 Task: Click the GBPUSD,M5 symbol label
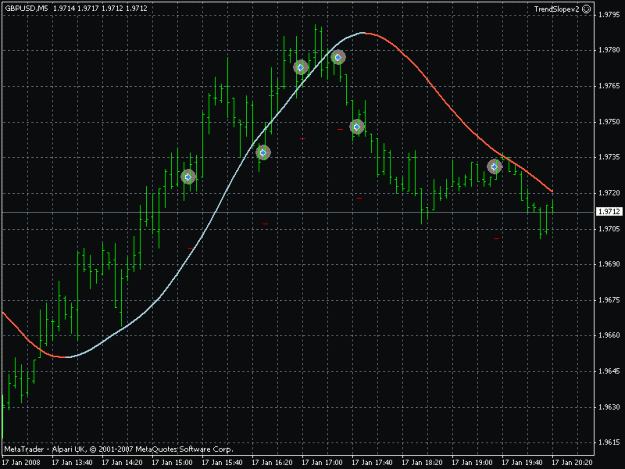(28, 8)
